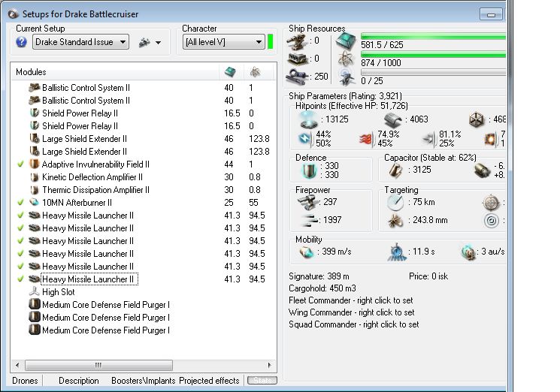Click Wing Commander - right click to set

(x=352, y=312)
